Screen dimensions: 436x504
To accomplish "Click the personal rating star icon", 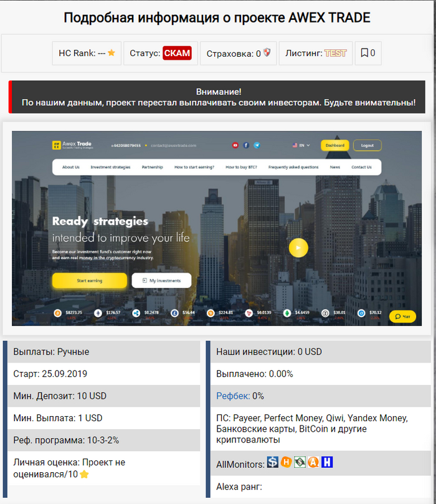I will (x=84, y=474).
